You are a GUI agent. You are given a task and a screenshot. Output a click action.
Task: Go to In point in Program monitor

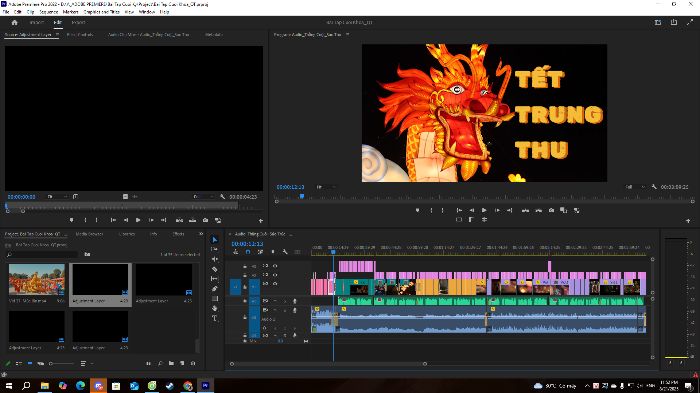tap(459, 210)
